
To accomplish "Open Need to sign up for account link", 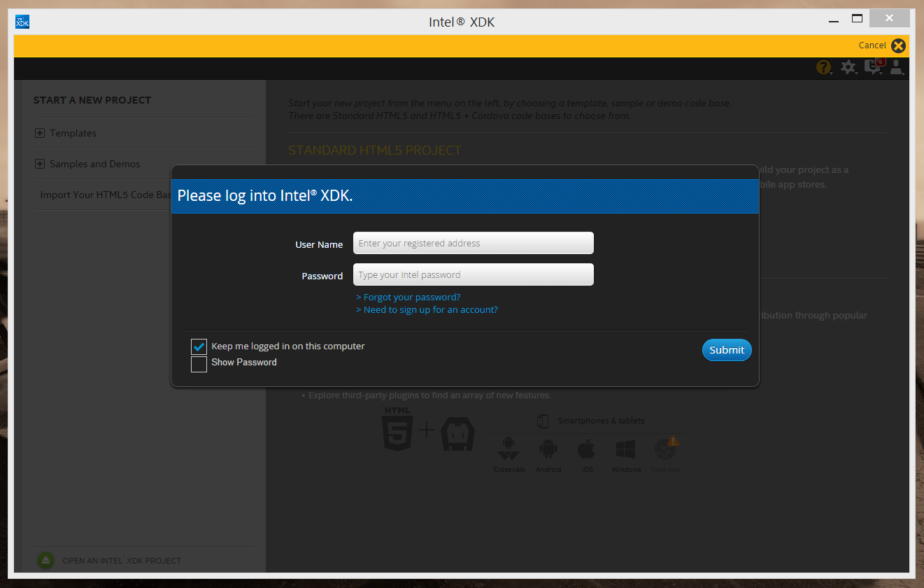I will [427, 310].
